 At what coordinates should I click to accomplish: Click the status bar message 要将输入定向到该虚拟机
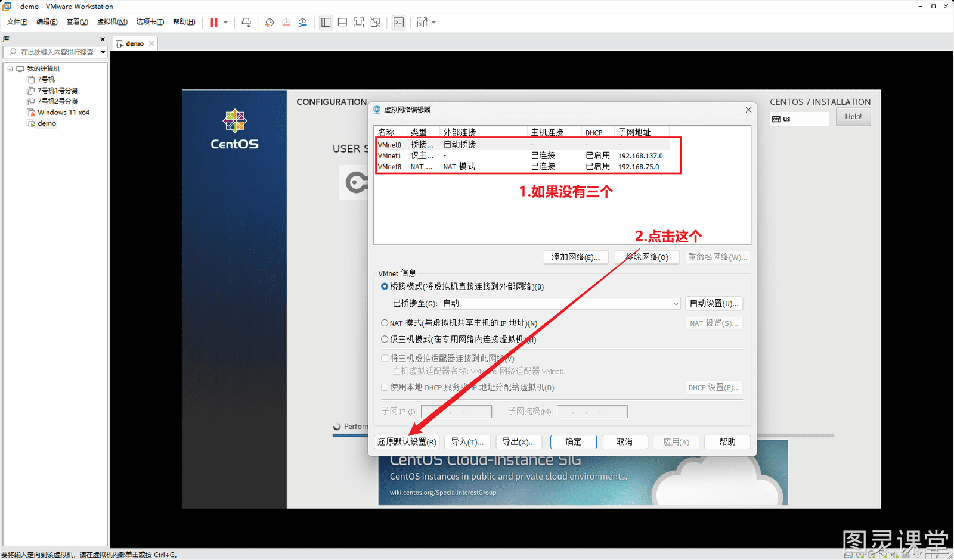89,555
